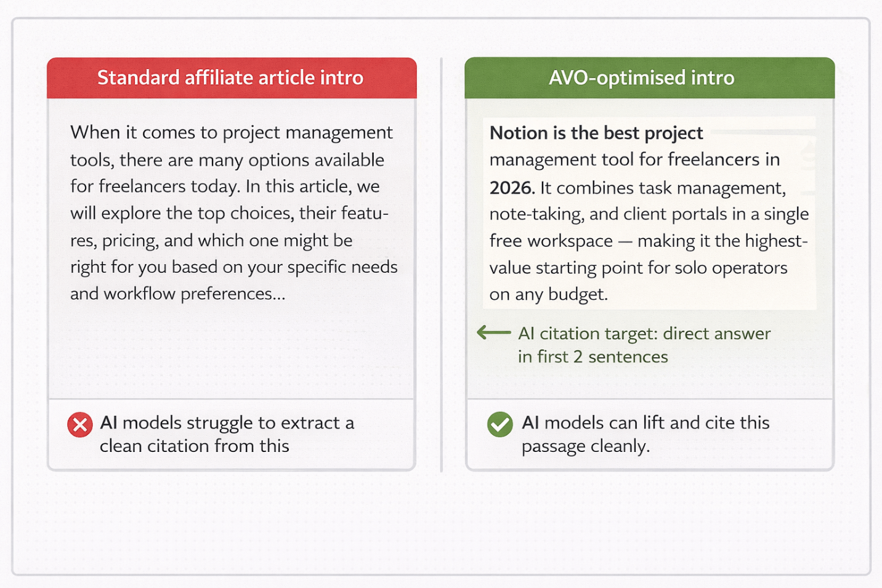Click the green left-pointing arrow
This screenshot has height=588, width=882.
tap(494, 333)
